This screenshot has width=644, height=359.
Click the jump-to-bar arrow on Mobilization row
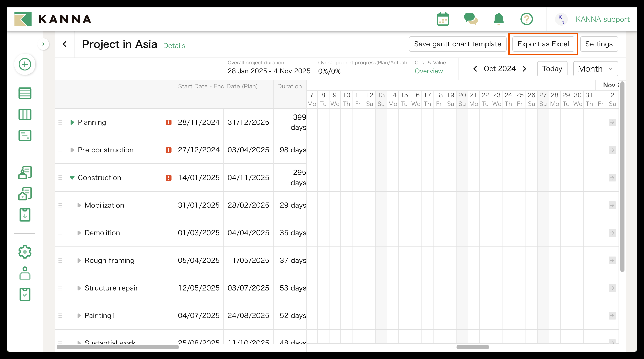pos(612,205)
